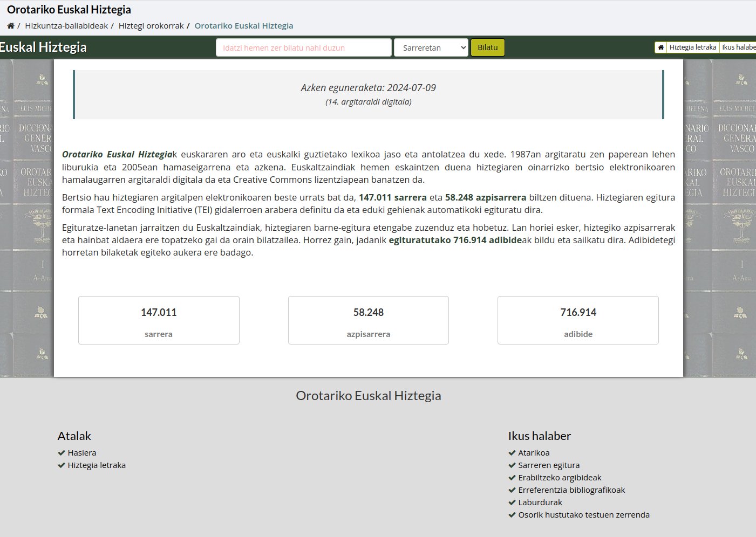Open the Sarreren egitura link

[549, 465]
